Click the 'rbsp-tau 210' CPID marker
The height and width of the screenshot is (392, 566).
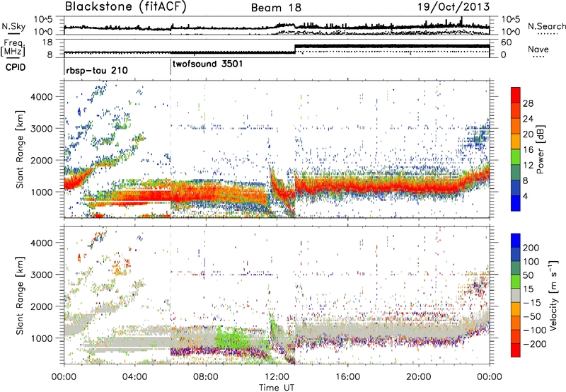(97, 70)
